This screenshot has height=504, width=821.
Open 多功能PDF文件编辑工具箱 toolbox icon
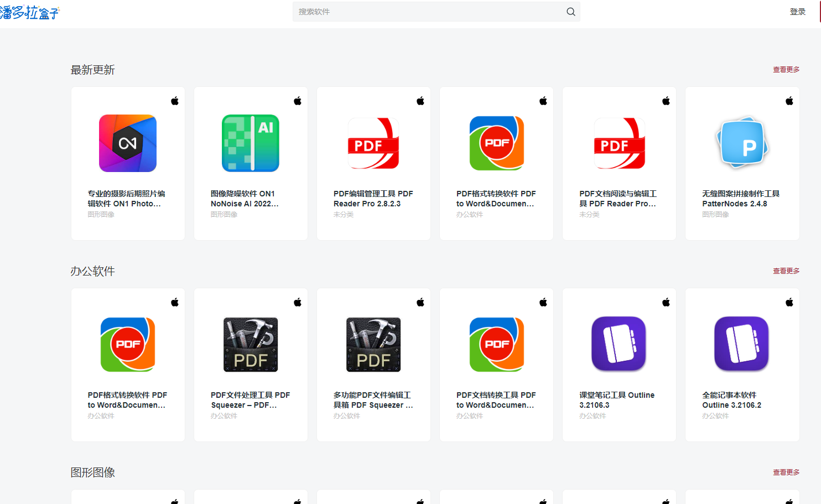click(373, 344)
